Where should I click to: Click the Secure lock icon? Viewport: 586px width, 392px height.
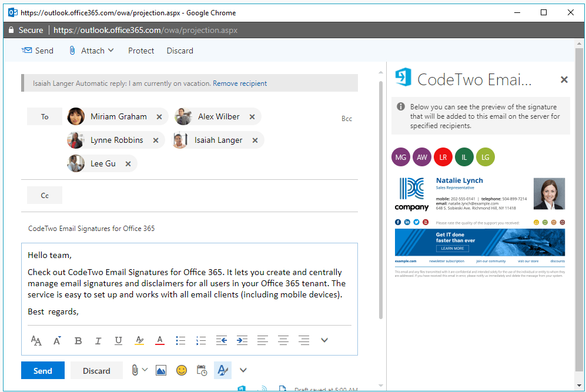click(11, 30)
